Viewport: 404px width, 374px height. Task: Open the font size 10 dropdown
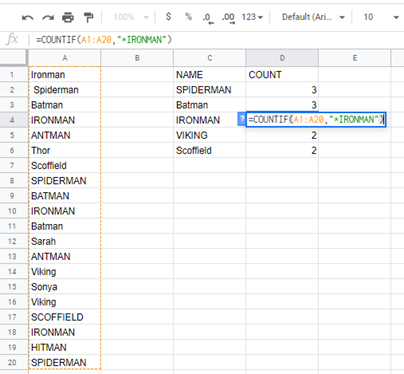pyautogui.click(x=381, y=17)
